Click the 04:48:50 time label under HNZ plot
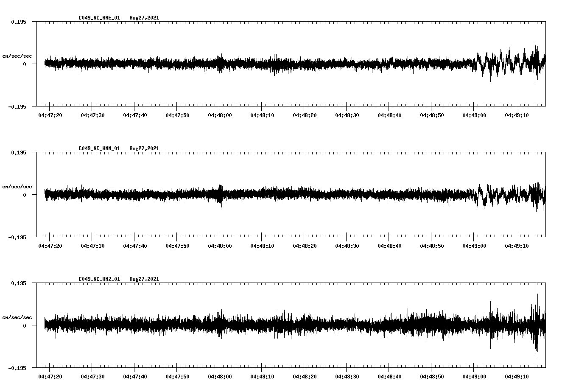The height and width of the screenshot is (392, 576). point(432,376)
